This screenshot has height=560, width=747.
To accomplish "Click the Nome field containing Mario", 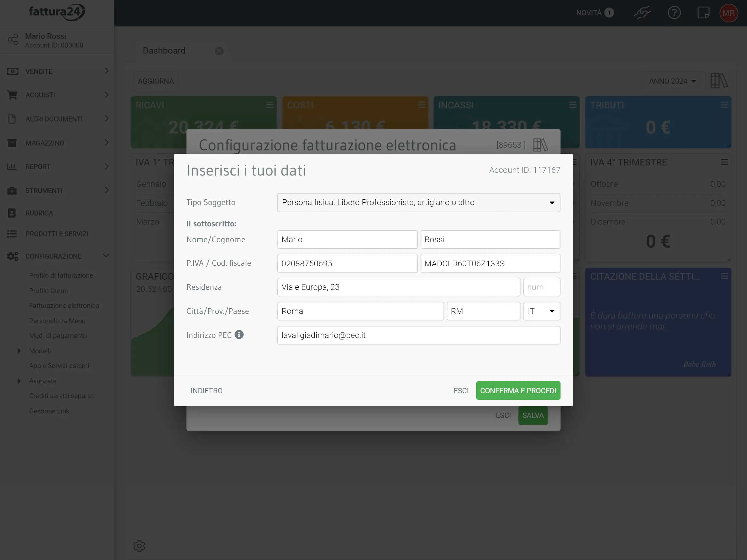I will [347, 240].
